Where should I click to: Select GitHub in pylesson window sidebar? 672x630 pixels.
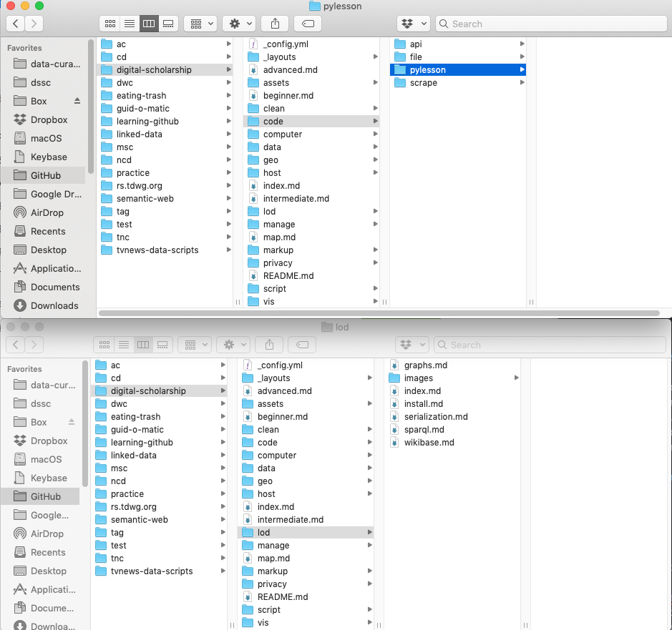pos(43,176)
